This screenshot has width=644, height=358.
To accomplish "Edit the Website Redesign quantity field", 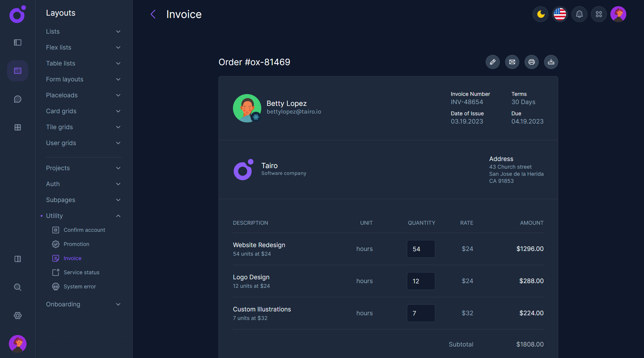I will click(421, 249).
